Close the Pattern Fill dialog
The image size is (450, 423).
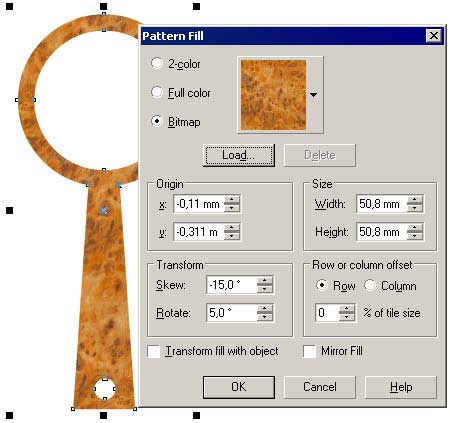click(x=434, y=36)
